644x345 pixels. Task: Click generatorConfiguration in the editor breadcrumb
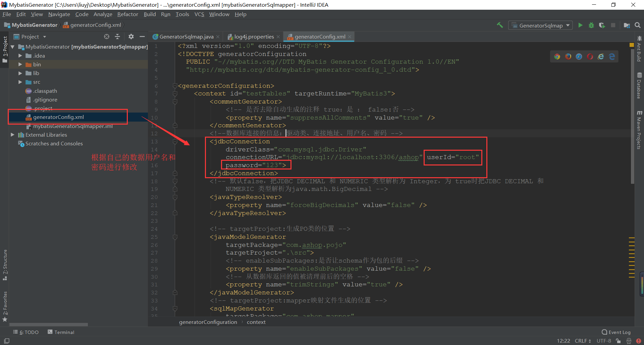click(208, 322)
